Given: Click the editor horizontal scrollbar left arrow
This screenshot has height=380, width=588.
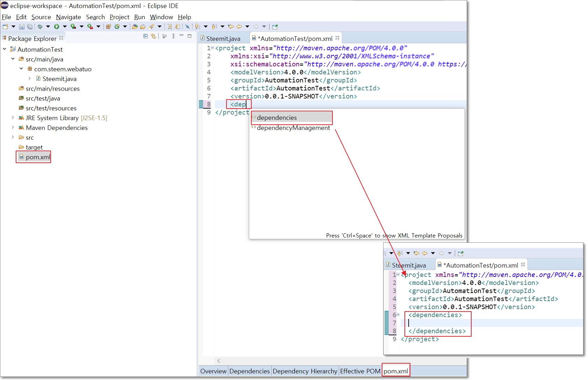Looking at the screenshot, I should point(219,361).
